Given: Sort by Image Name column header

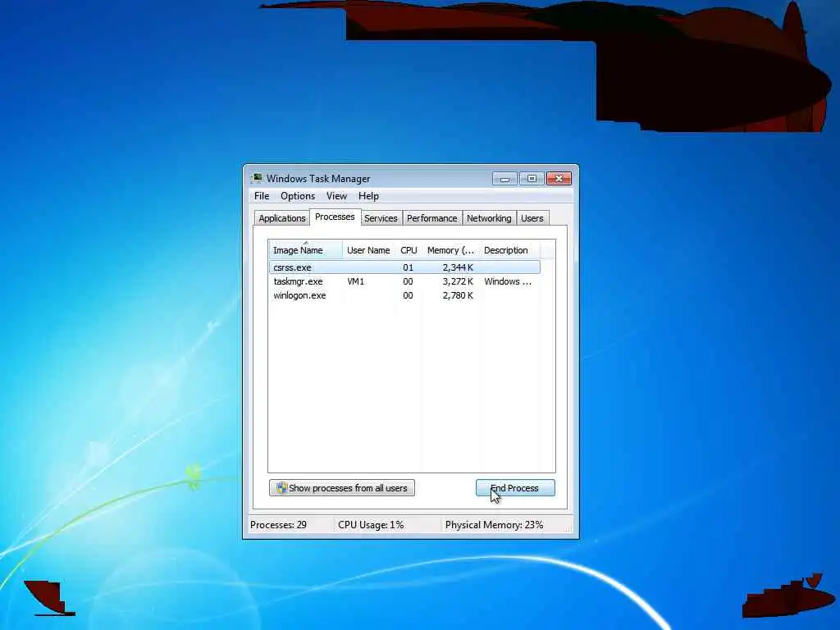Looking at the screenshot, I should click(305, 249).
